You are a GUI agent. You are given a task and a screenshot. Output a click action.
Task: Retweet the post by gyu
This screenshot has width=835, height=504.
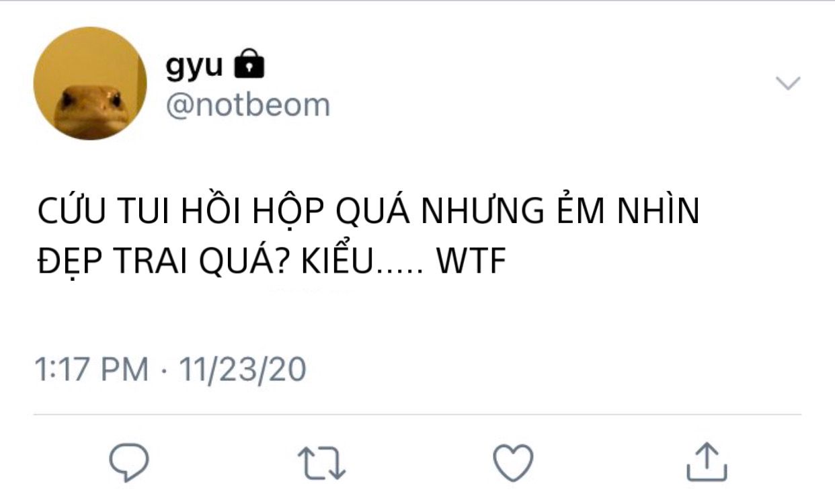321,464
